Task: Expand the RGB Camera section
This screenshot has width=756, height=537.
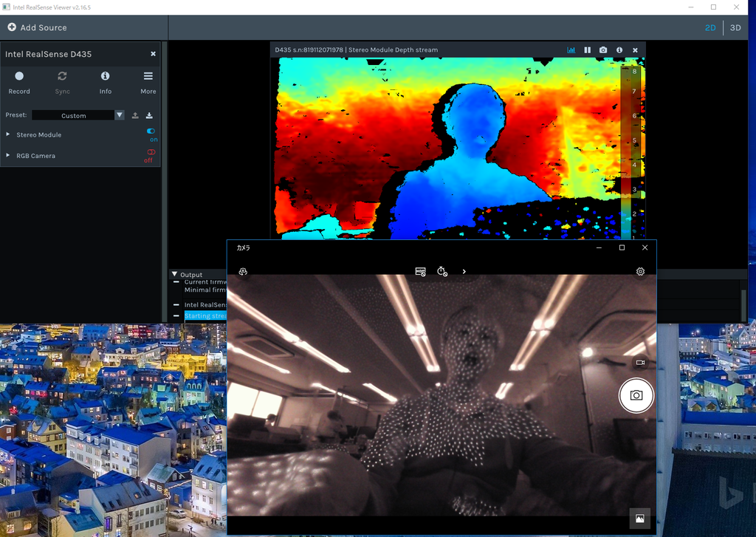Action: click(x=7, y=155)
